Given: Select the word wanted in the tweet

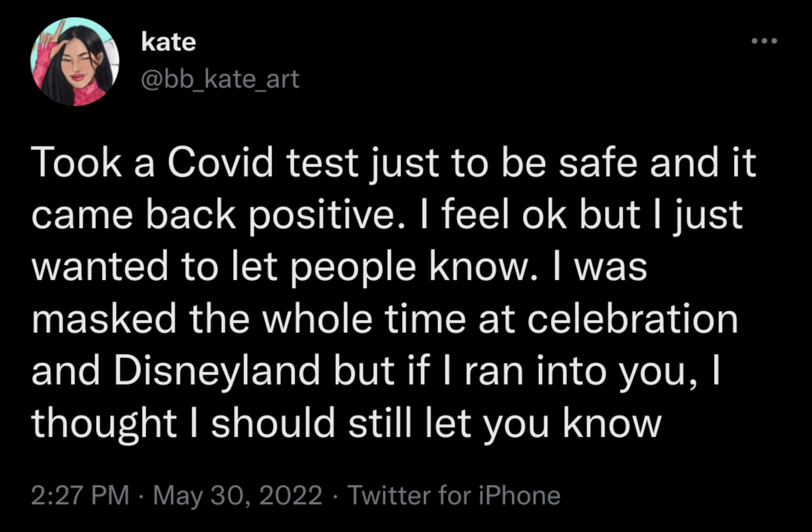Looking at the screenshot, I should click(x=101, y=267).
